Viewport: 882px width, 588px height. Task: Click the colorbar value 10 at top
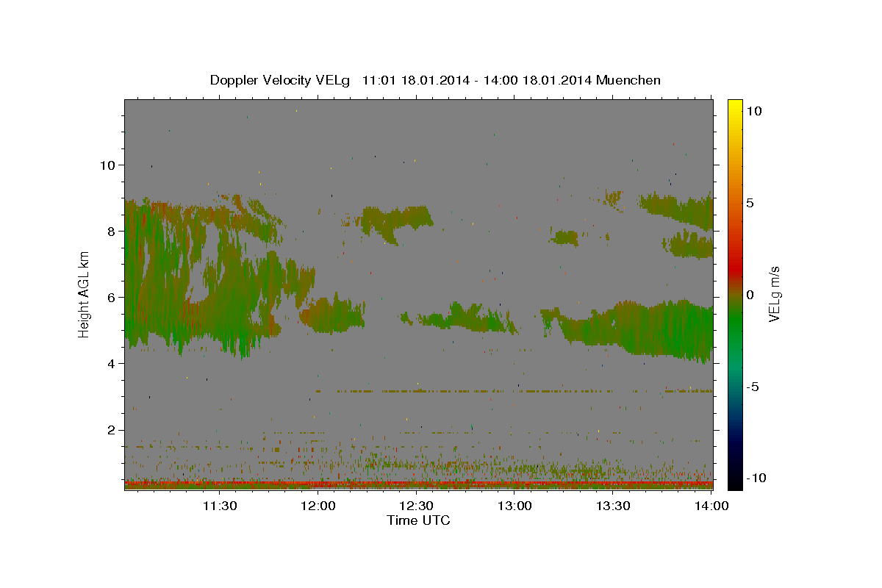point(753,110)
